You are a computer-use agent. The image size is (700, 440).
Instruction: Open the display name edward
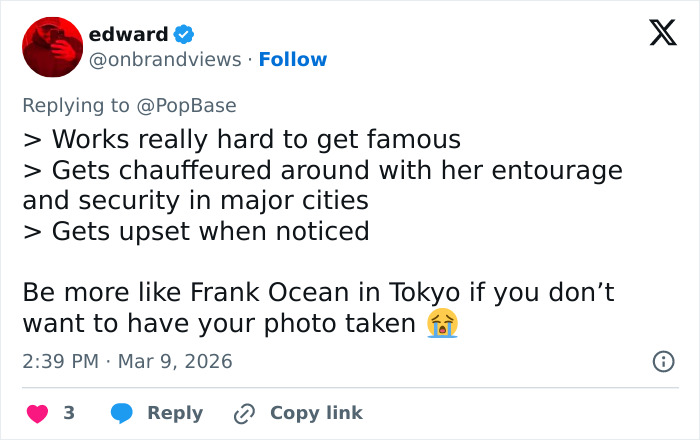(x=128, y=35)
